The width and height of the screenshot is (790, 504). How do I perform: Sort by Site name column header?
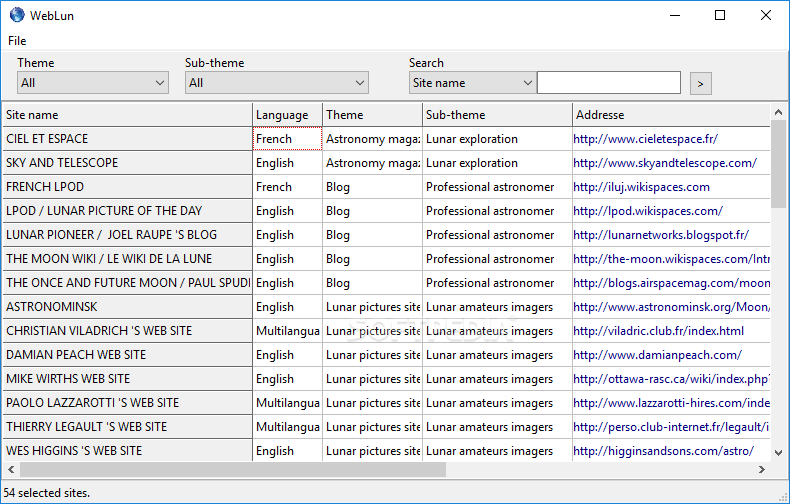coord(127,115)
